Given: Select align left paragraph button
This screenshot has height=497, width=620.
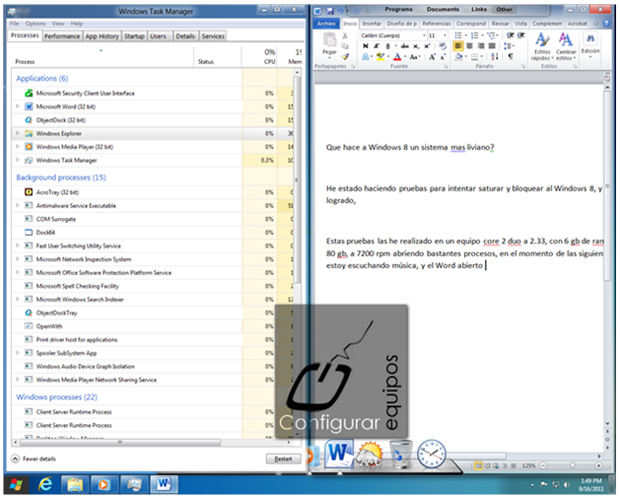Looking at the screenshot, I should [x=458, y=46].
